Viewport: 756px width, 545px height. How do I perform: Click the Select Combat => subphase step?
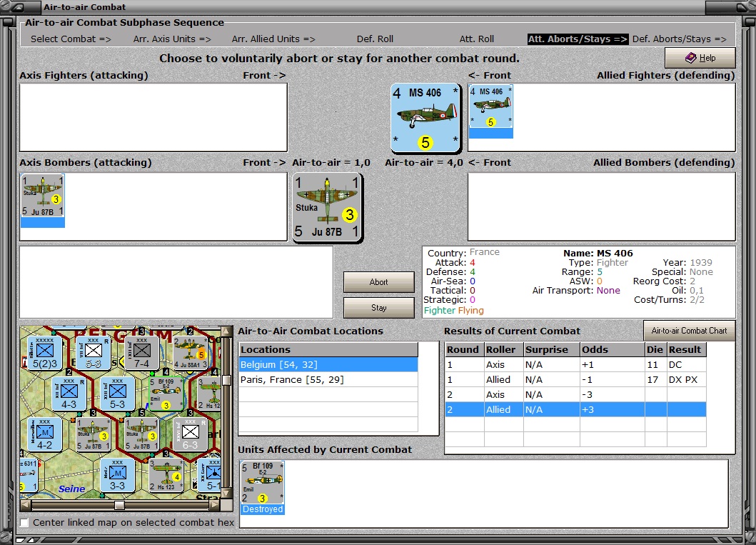tap(71, 39)
